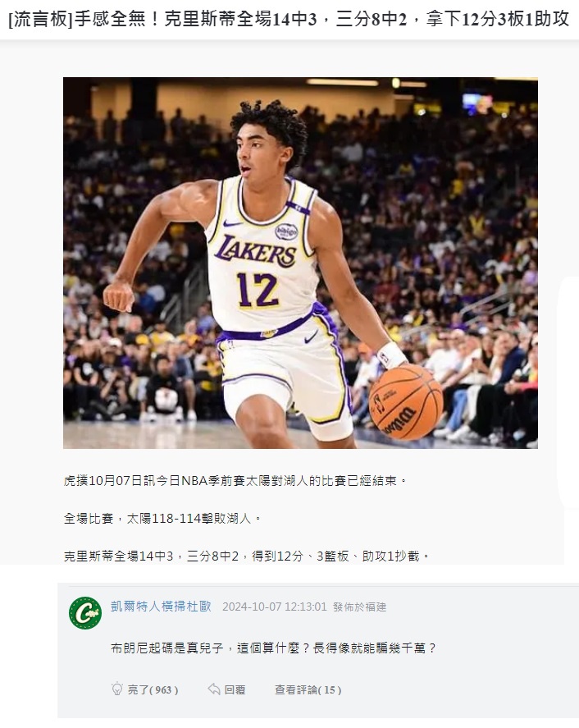This screenshot has width=579, height=728.
Task: Click the 回覆 reply button
Action: click(x=235, y=690)
